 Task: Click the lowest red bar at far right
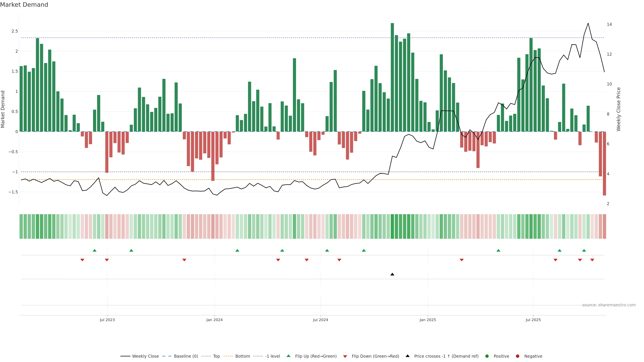click(x=604, y=164)
